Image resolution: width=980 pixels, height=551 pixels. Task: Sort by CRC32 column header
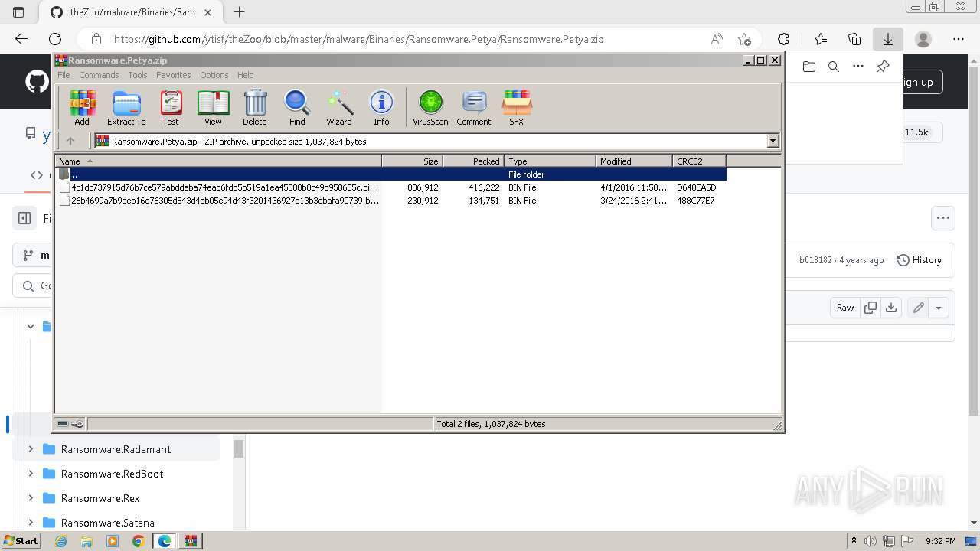[x=699, y=161]
